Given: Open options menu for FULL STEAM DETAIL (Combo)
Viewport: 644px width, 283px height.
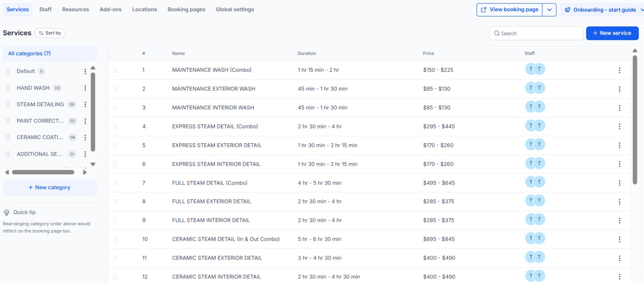Looking at the screenshot, I should [x=619, y=183].
